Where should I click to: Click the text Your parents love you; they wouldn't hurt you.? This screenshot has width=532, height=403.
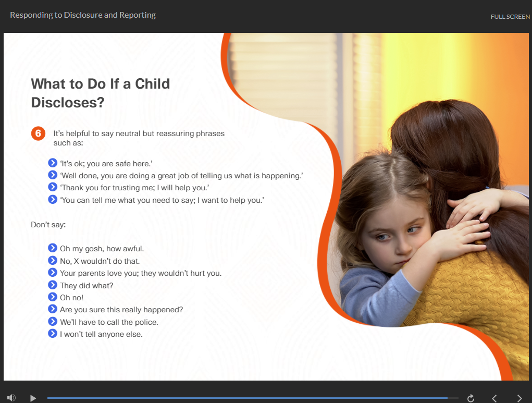pyautogui.click(x=141, y=273)
